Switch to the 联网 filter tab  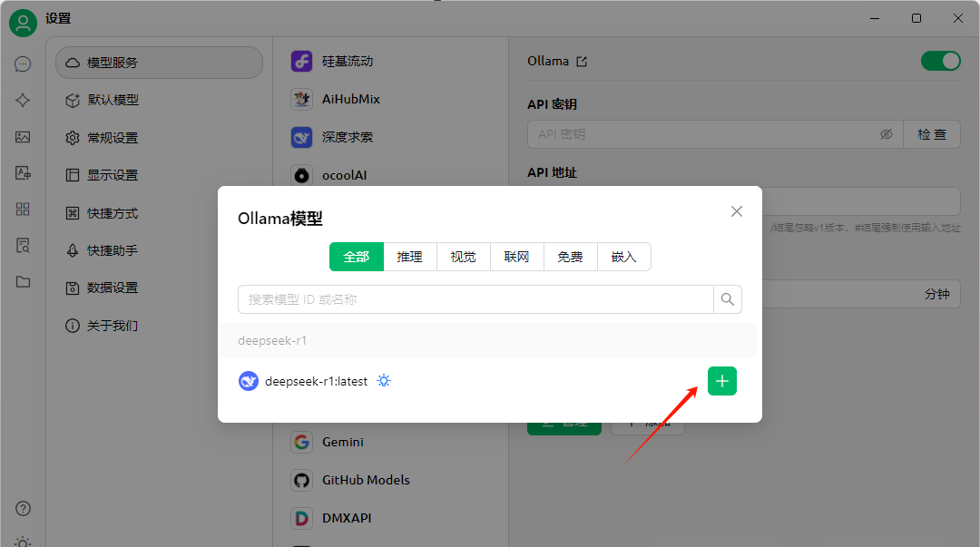click(517, 257)
